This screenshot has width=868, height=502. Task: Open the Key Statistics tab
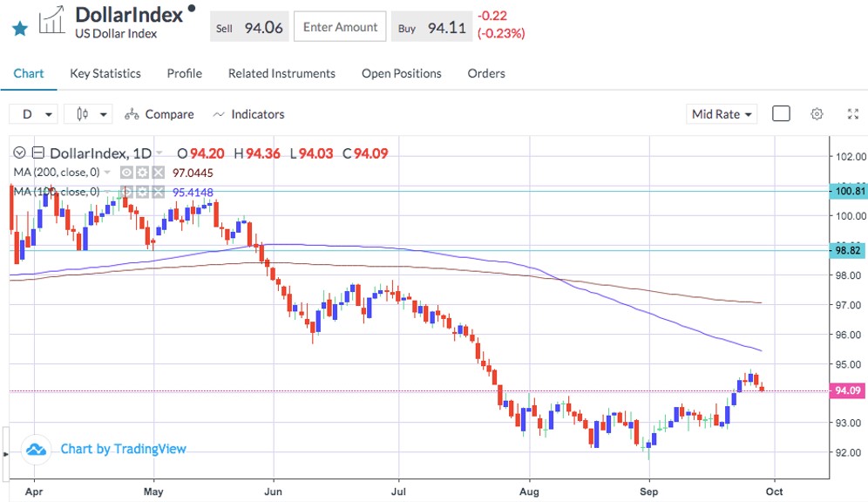point(105,73)
